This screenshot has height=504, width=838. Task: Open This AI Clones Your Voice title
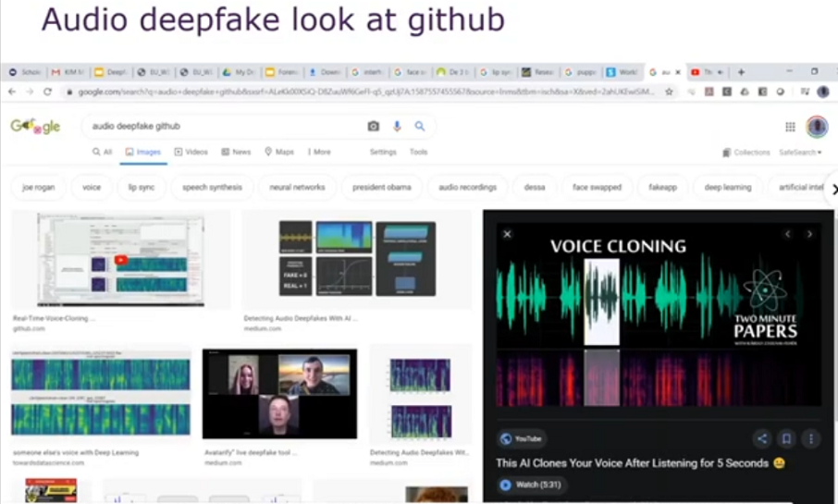tap(640, 463)
